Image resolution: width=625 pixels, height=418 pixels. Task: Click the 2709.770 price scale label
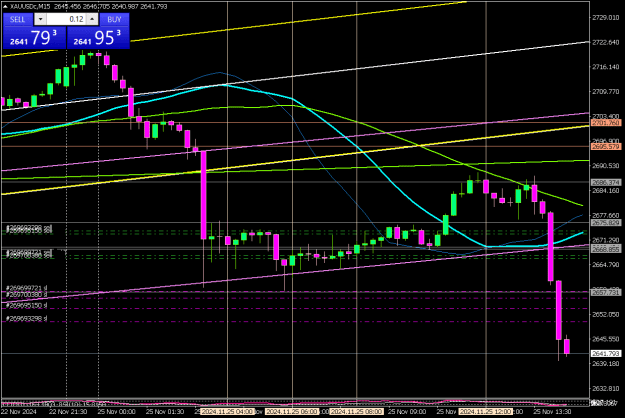605,92
